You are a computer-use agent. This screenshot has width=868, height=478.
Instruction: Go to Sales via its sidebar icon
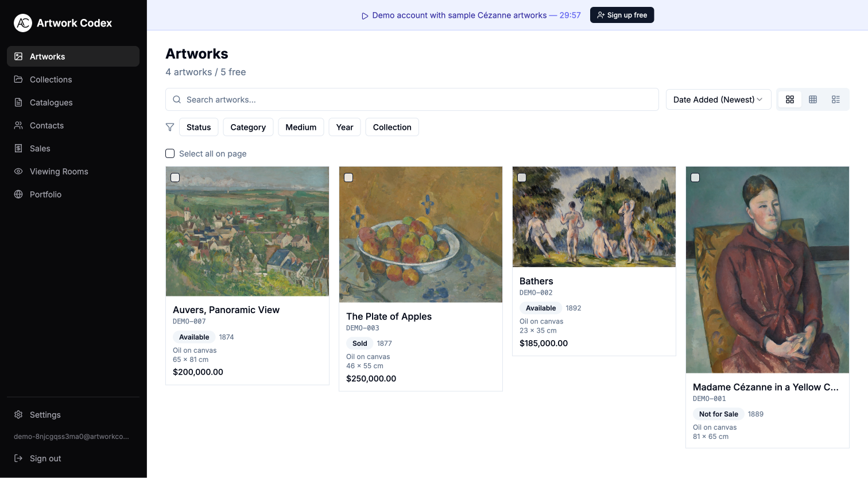click(x=18, y=148)
